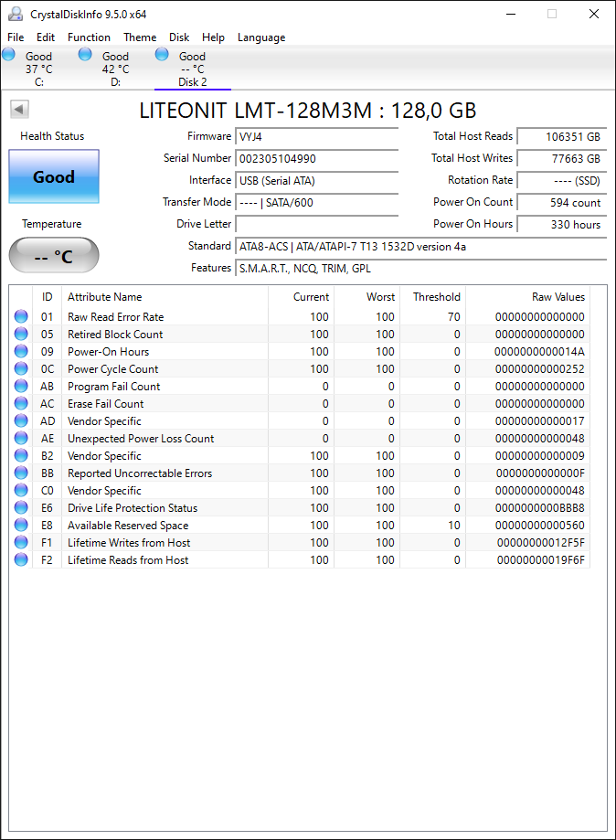Click status orb for Reported Uncorrectable Errors
616x840 pixels.
click(21, 473)
